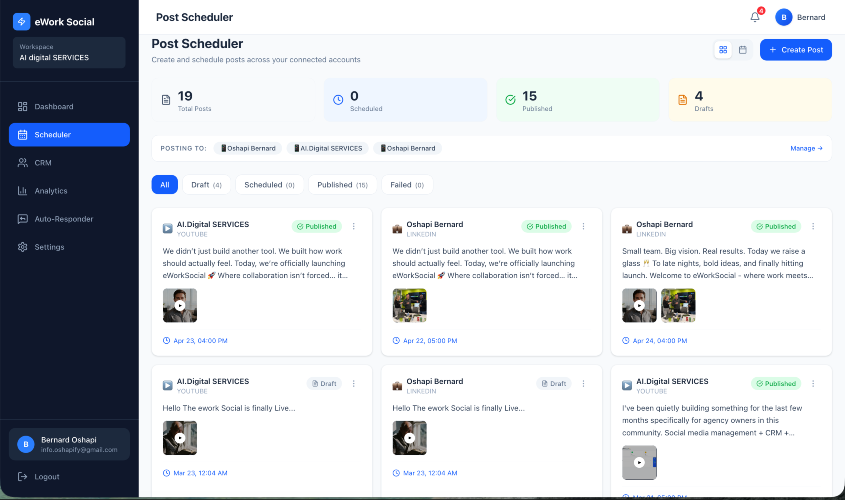
Task: Open Scheduler in the sidebar
Action: 69,135
